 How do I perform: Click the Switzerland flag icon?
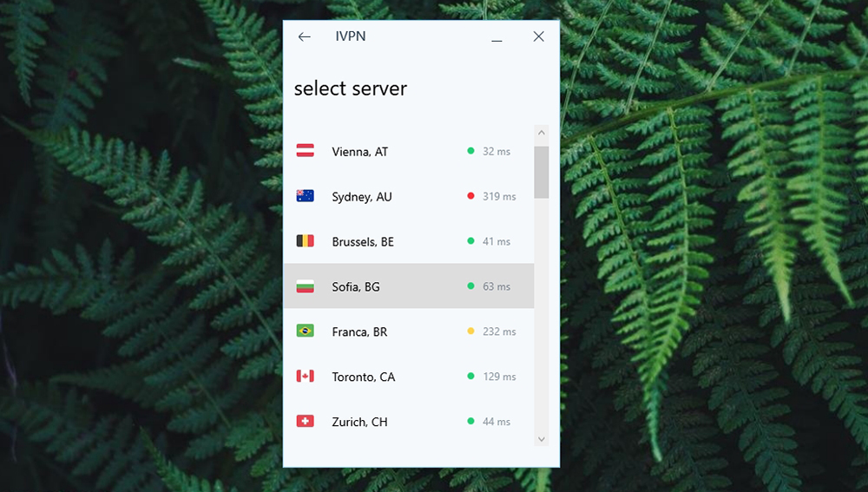pos(305,421)
